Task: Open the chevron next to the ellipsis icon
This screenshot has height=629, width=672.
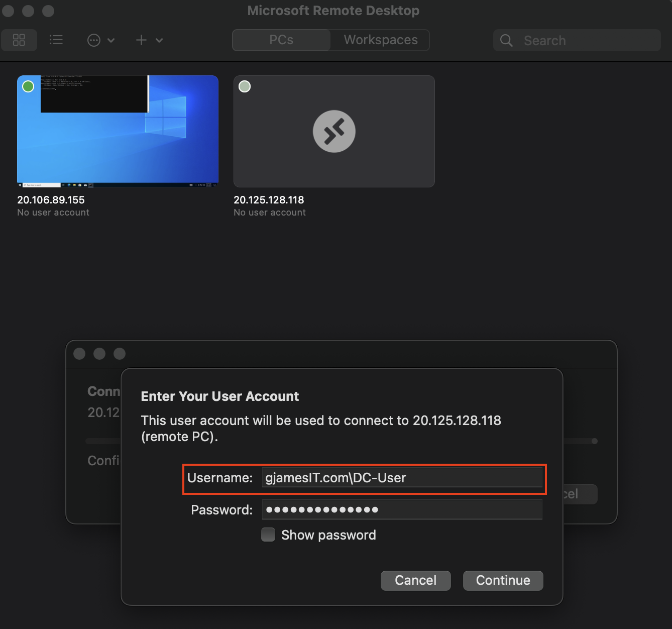Action: pos(111,40)
